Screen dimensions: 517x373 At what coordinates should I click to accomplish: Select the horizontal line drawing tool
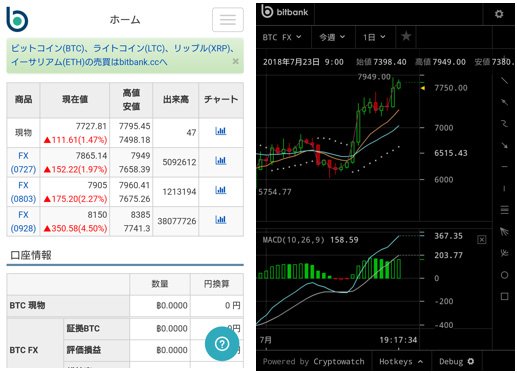tap(505, 166)
